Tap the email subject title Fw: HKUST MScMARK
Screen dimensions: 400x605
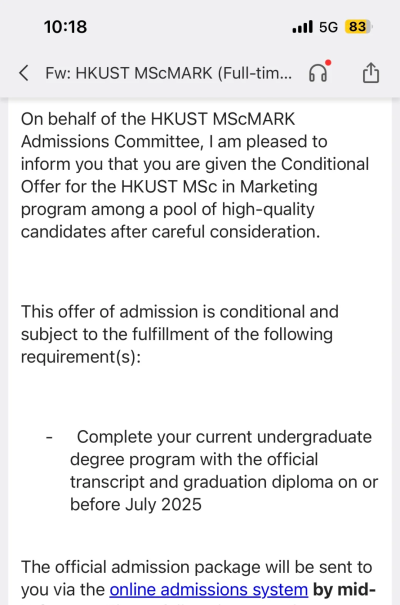(169, 73)
